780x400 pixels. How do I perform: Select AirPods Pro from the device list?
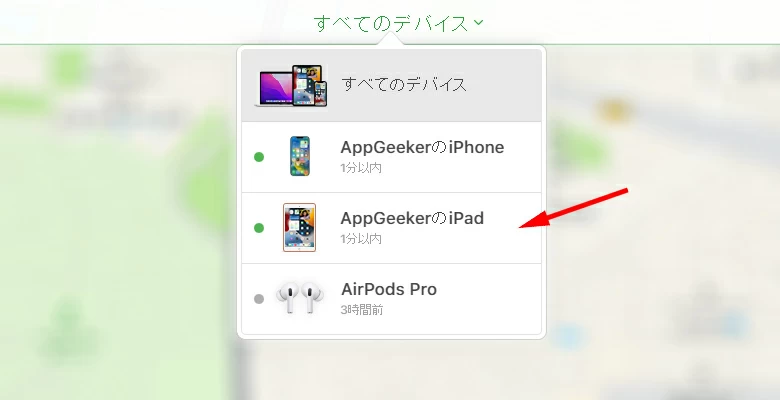(391, 299)
